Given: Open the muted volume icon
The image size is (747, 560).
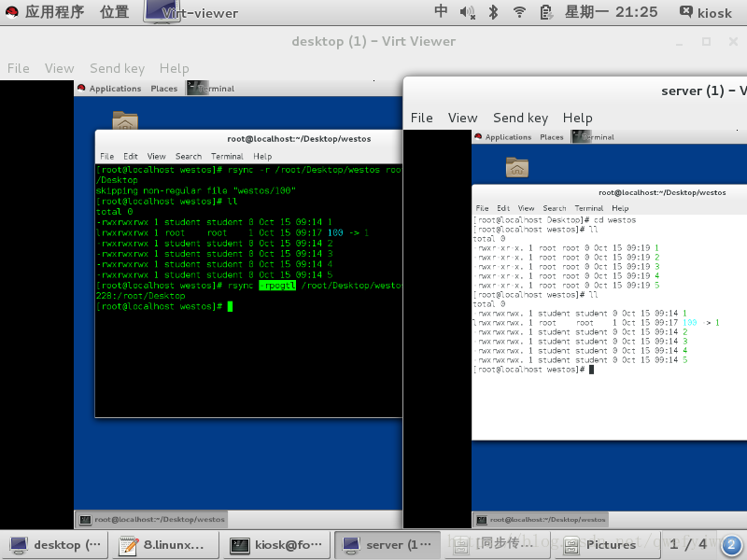Looking at the screenshot, I should pos(468,12).
